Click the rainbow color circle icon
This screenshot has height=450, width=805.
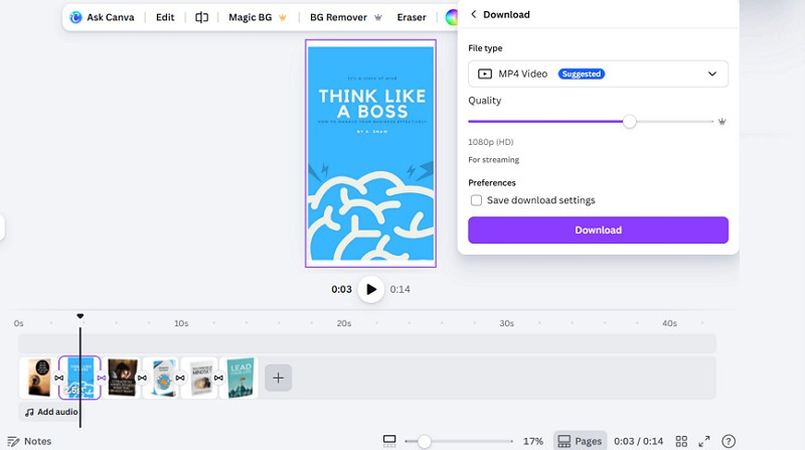coord(451,17)
